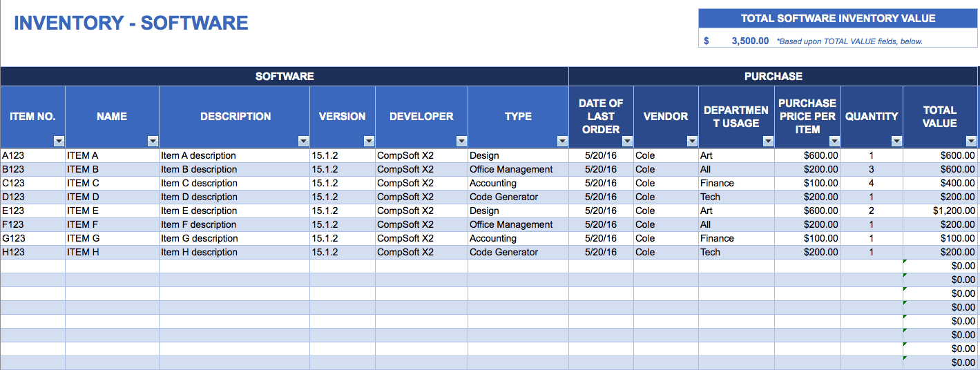Open the ITEM NO. column filter dropdown

point(59,142)
